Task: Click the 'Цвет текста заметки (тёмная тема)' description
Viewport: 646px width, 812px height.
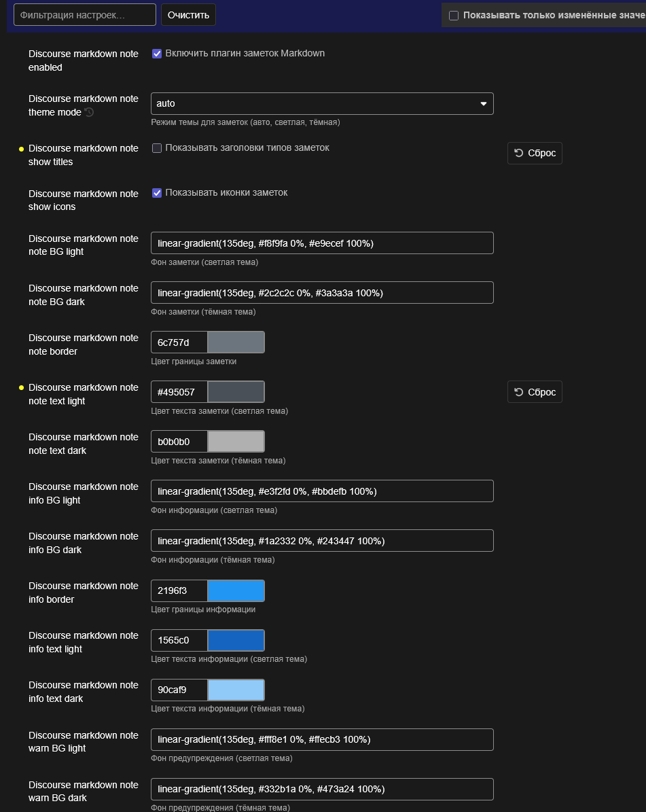Action: 218,461
